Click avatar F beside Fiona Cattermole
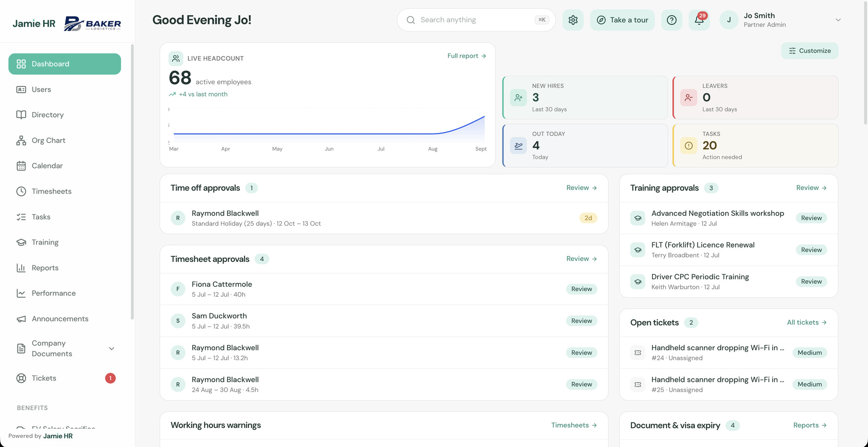The height and width of the screenshot is (447, 868). 178,289
